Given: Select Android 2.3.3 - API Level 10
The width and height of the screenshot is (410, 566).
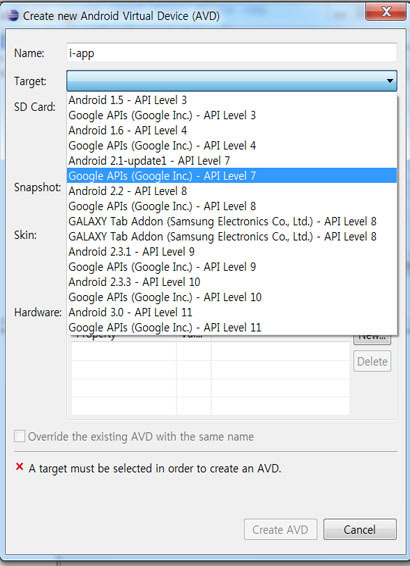Looking at the screenshot, I should (232, 282).
